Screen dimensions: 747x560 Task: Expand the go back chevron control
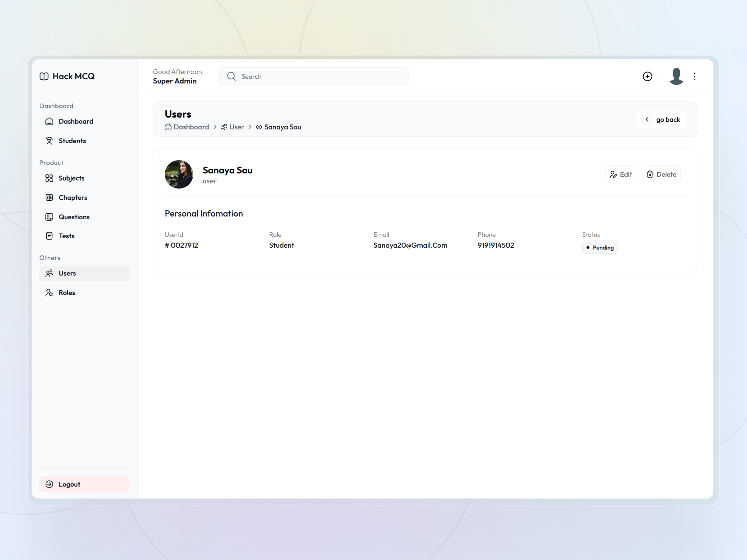(x=647, y=119)
